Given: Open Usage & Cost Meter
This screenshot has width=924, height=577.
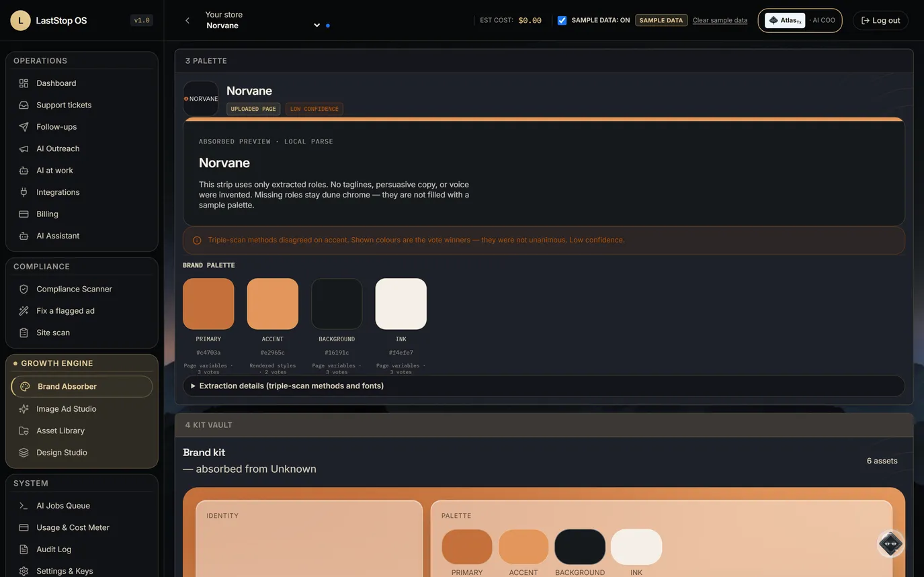Looking at the screenshot, I should pyautogui.click(x=82, y=528).
